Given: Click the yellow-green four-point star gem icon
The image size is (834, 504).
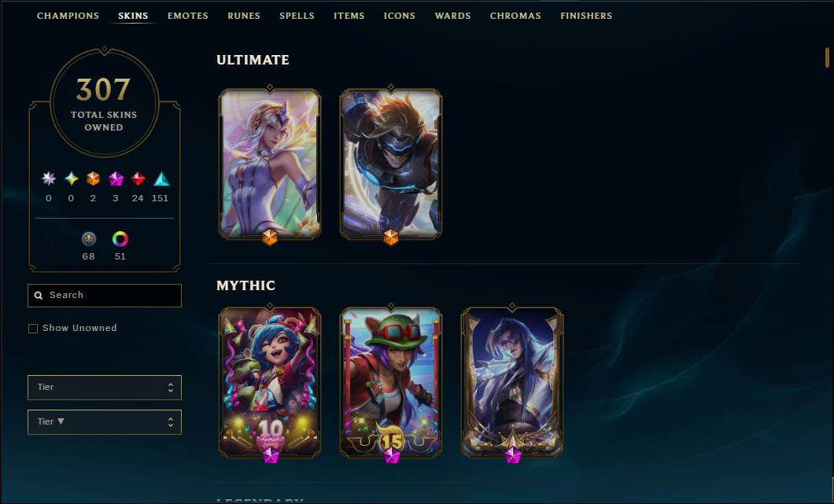Looking at the screenshot, I should (71, 178).
